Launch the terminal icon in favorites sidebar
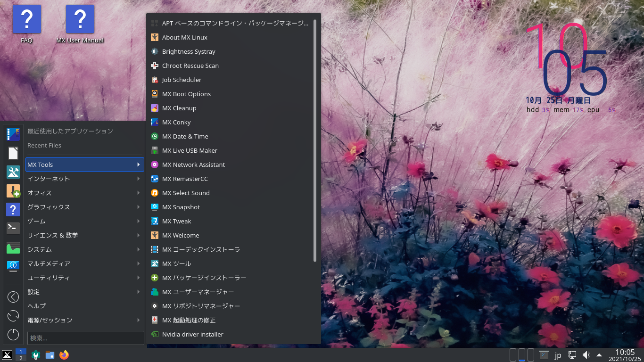The image size is (644, 362). pos(13,228)
